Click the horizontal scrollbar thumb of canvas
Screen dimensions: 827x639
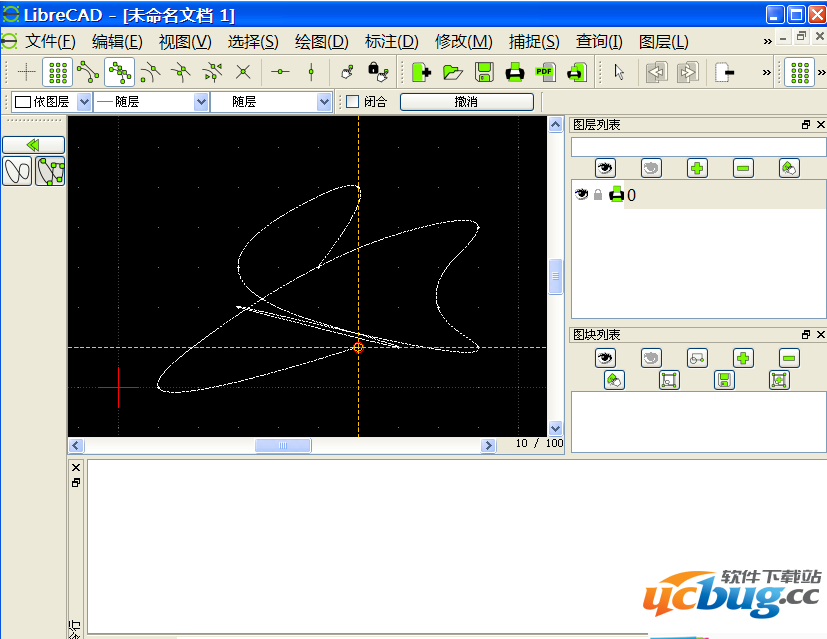[x=283, y=446]
